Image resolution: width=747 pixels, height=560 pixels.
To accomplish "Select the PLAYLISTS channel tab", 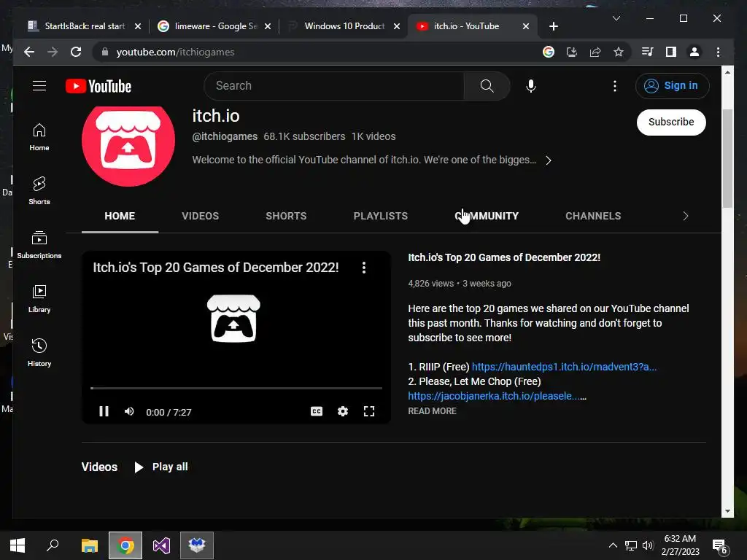I will [380, 216].
